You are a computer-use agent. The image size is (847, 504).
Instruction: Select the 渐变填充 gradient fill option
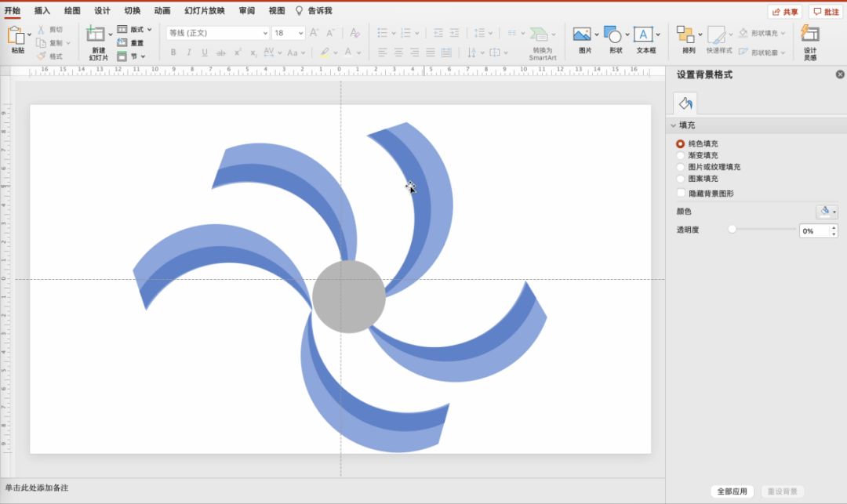tap(680, 155)
